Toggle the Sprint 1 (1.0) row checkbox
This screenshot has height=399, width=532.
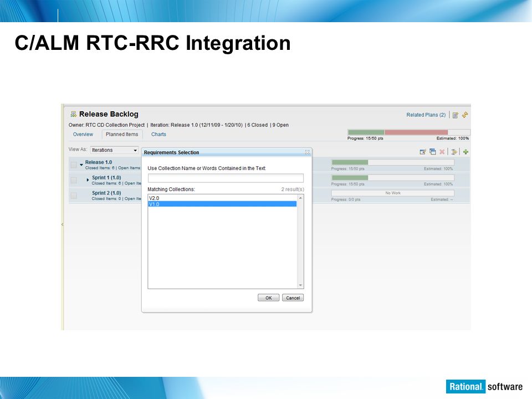pos(74,180)
